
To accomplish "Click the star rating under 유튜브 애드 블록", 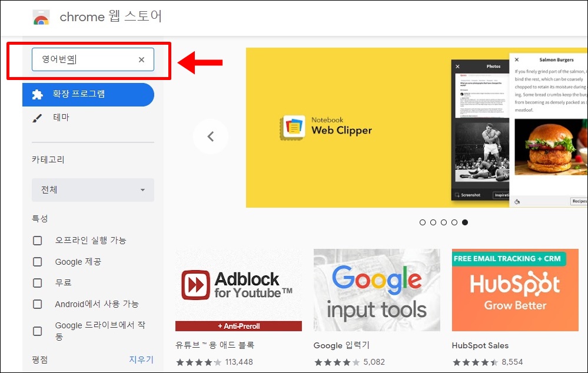I will point(199,362).
